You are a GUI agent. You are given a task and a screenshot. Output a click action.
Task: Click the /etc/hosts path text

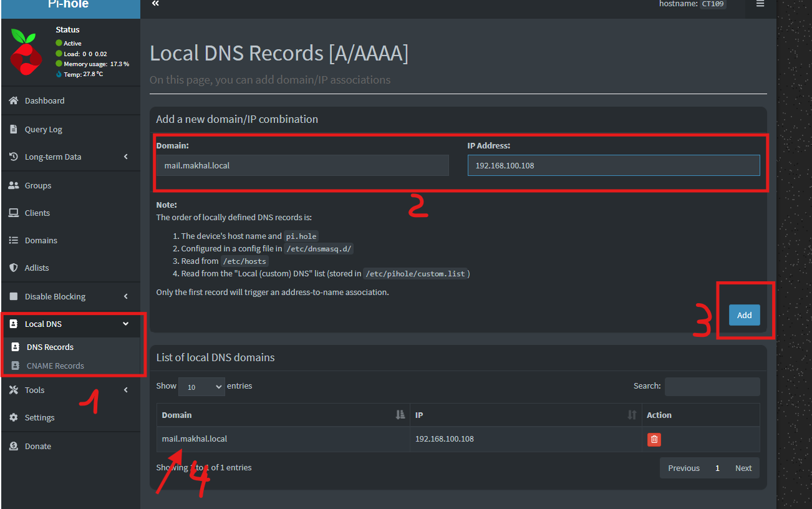tap(244, 261)
